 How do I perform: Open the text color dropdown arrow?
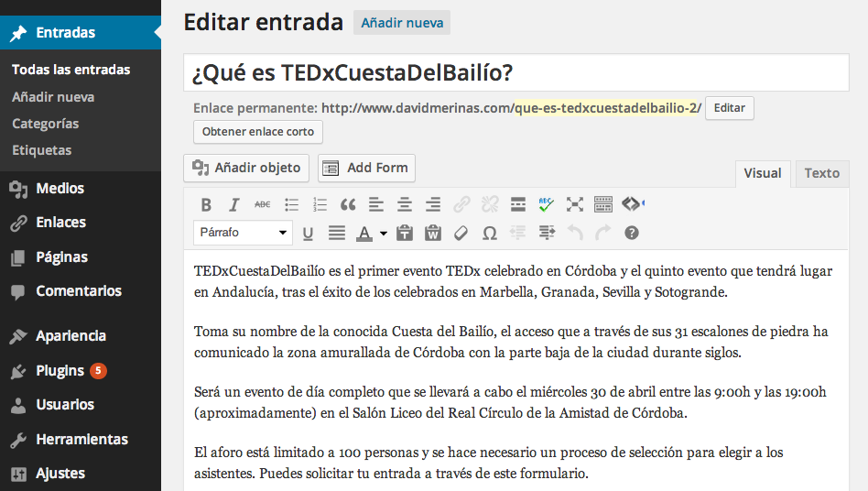pos(383,234)
